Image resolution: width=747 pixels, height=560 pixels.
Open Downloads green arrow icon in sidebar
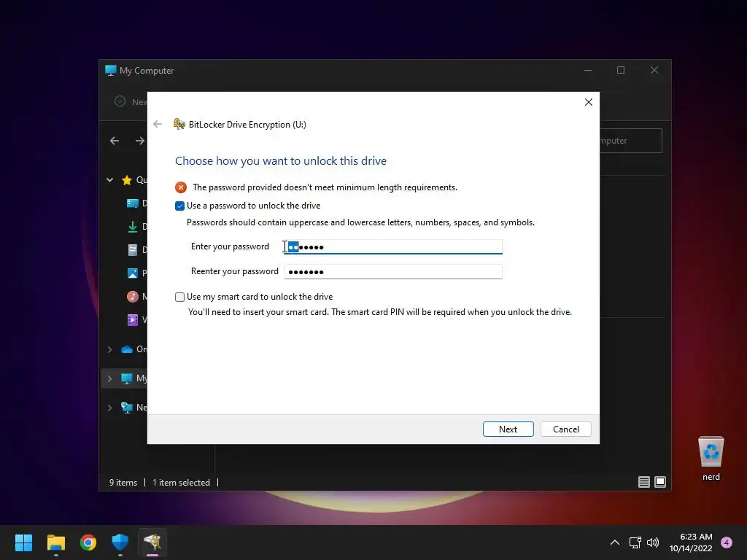click(x=133, y=227)
